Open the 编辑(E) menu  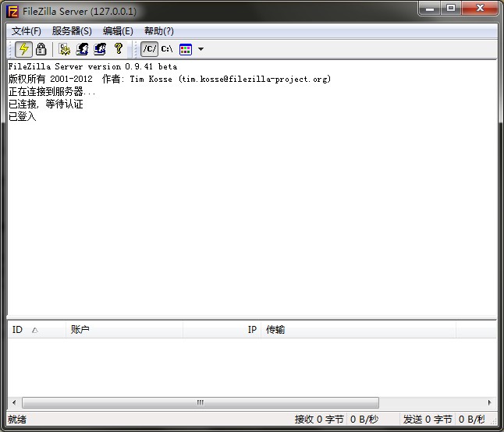[x=118, y=31]
